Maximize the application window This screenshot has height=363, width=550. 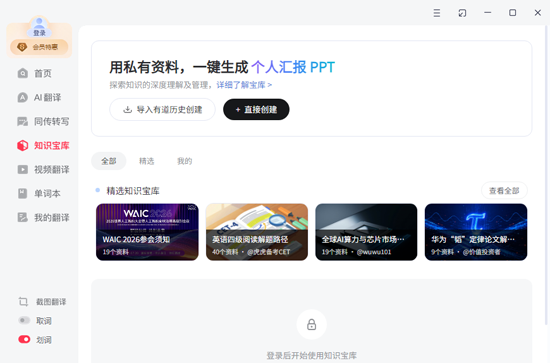pos(512,13)
